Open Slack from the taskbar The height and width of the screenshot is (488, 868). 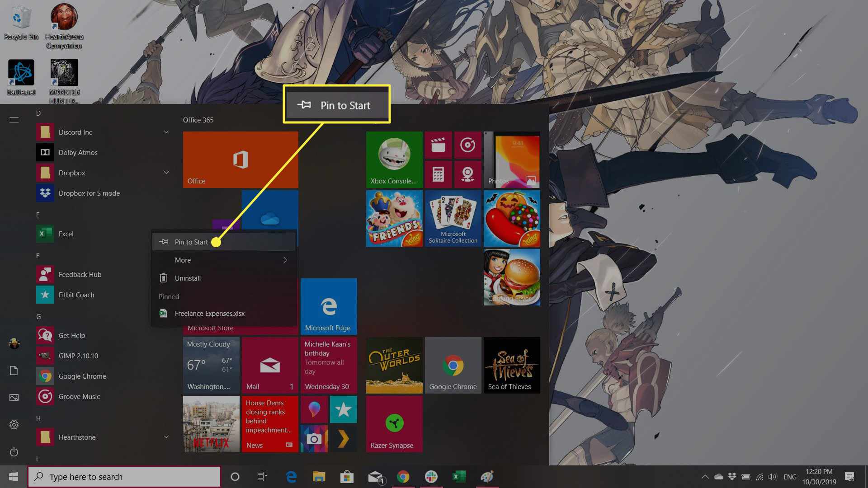pos(431,477)
